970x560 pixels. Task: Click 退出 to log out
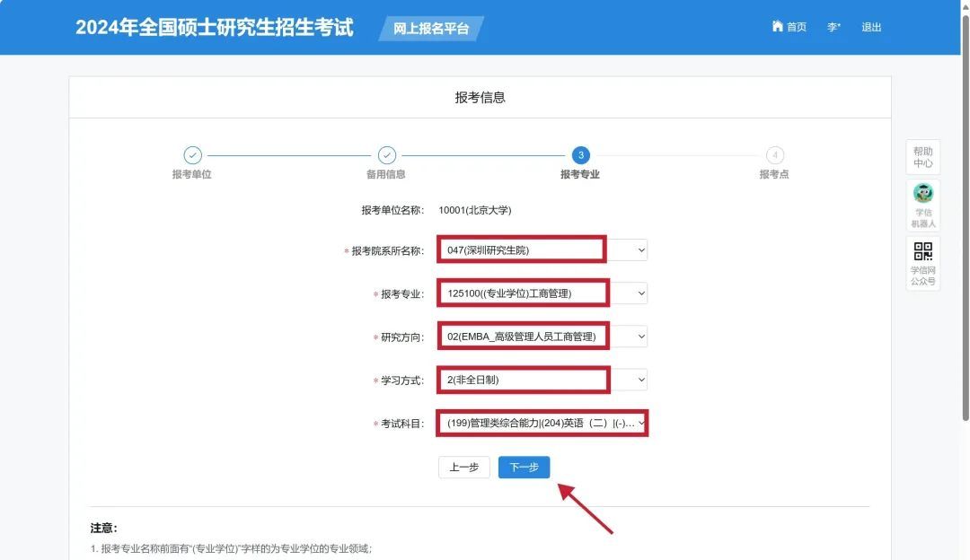pyautogui.click(x=871, y=27)
